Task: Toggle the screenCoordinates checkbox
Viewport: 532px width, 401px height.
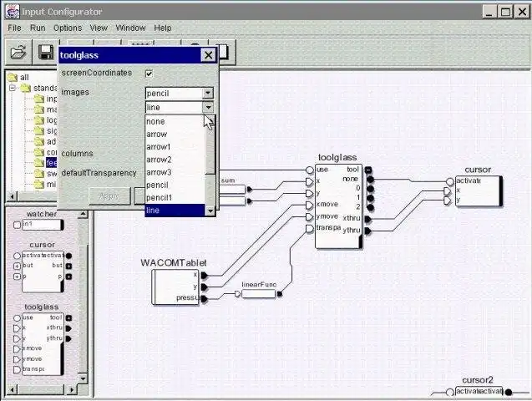Action: pyautogui.click(x=149, y=74)
